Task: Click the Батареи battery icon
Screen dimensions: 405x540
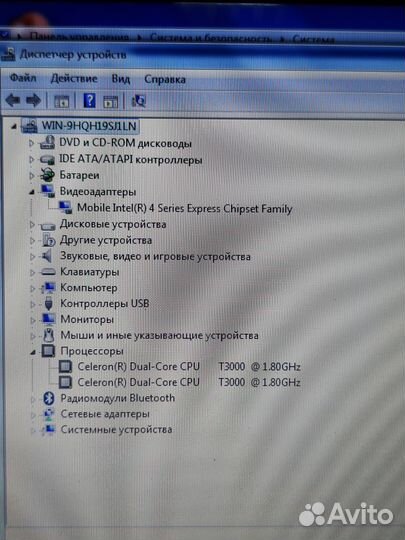Action: coord(47,175)
